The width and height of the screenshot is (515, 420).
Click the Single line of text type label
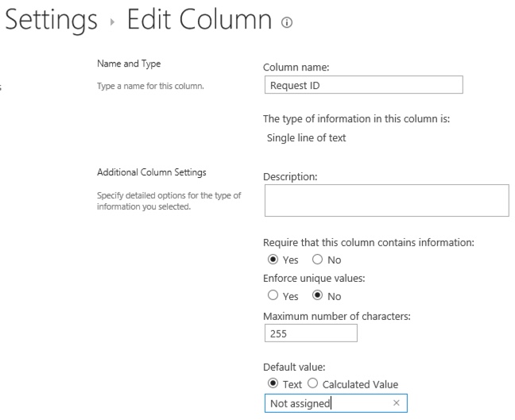[306, 137]
